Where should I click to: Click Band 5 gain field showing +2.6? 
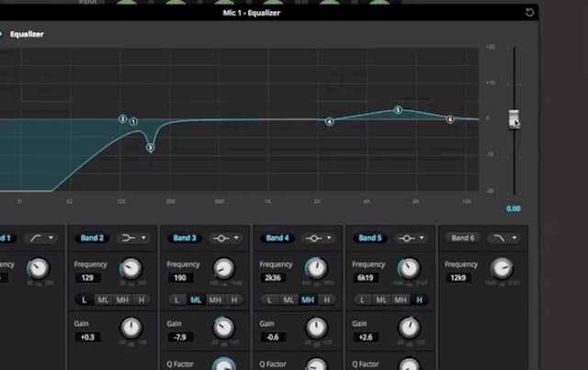[366, 337]
